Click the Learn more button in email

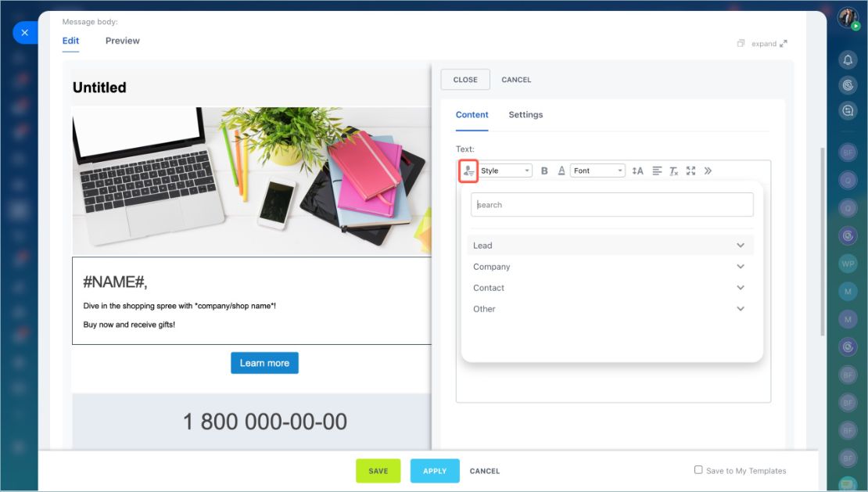pyautogui.click(x=264, y=363)
